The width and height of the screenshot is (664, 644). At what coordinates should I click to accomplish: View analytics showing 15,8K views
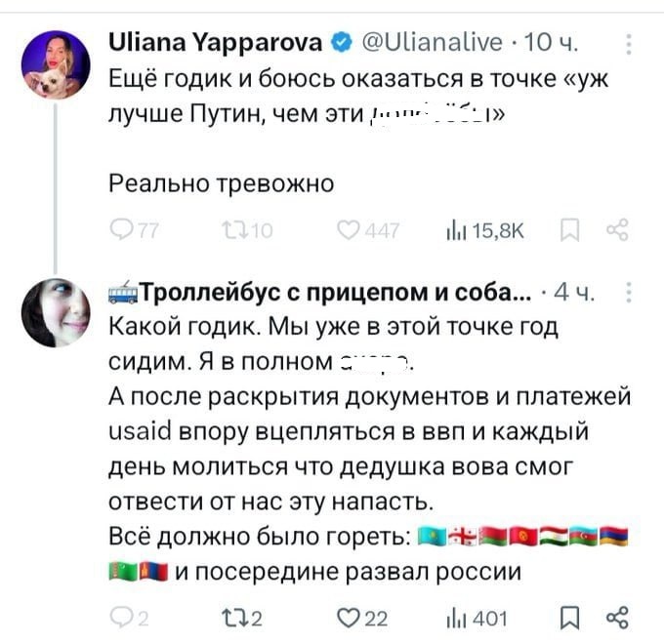click(456, 230)
